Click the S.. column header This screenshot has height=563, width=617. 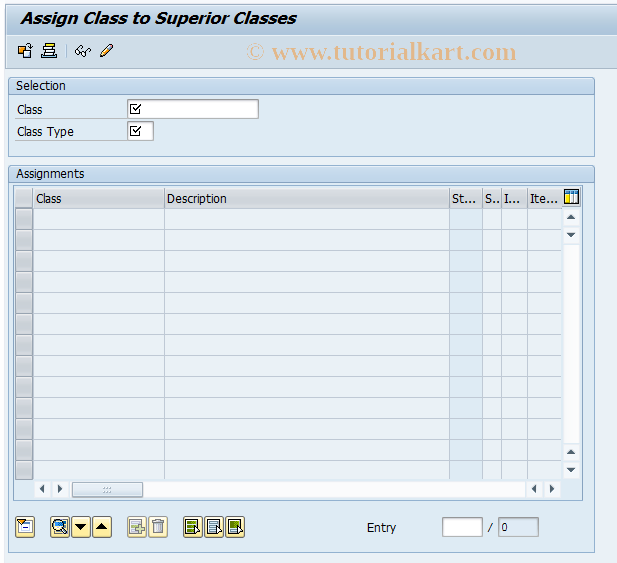pyautogui.click(x=492, y=199)
